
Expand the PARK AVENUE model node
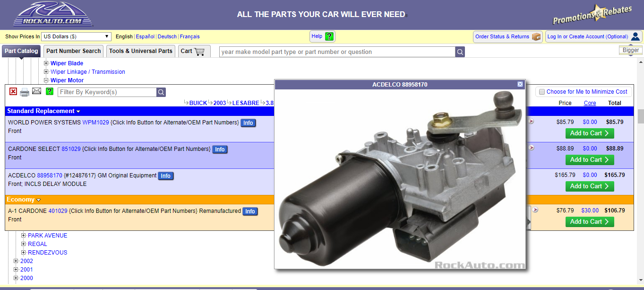pos(24,236)
